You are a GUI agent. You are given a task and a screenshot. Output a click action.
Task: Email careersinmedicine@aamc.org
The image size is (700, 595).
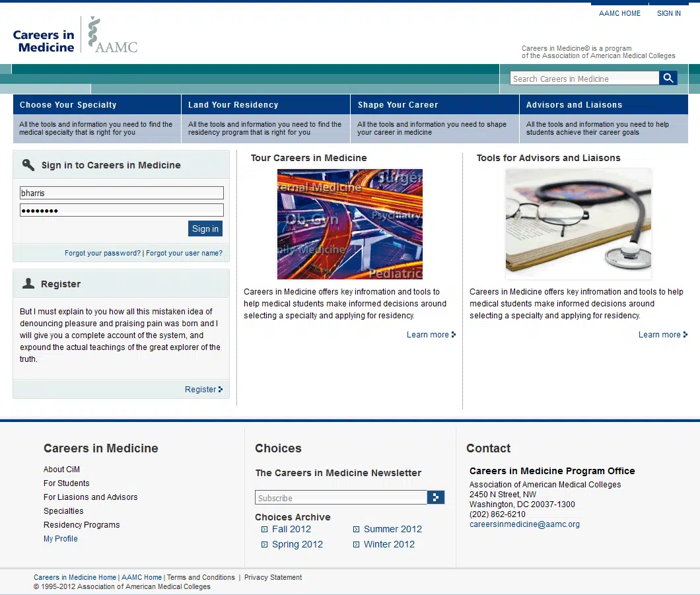pyautogui.click(x=524, y=524)
